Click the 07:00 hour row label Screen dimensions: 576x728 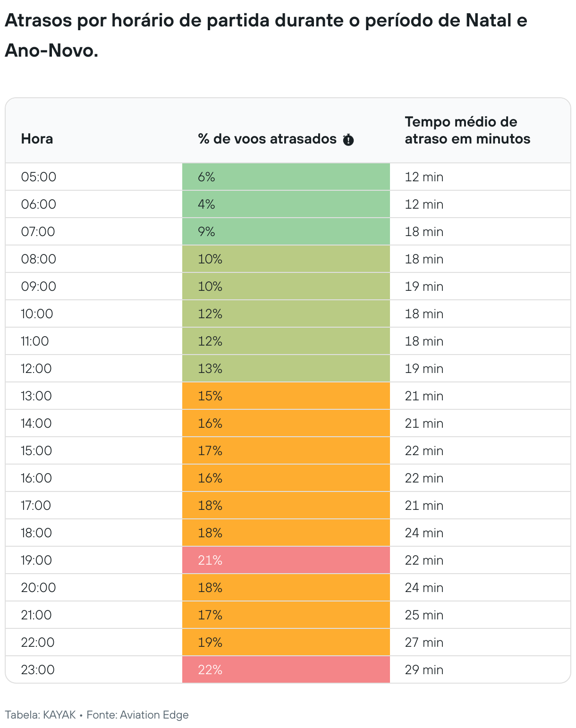(x=38, y=232)
